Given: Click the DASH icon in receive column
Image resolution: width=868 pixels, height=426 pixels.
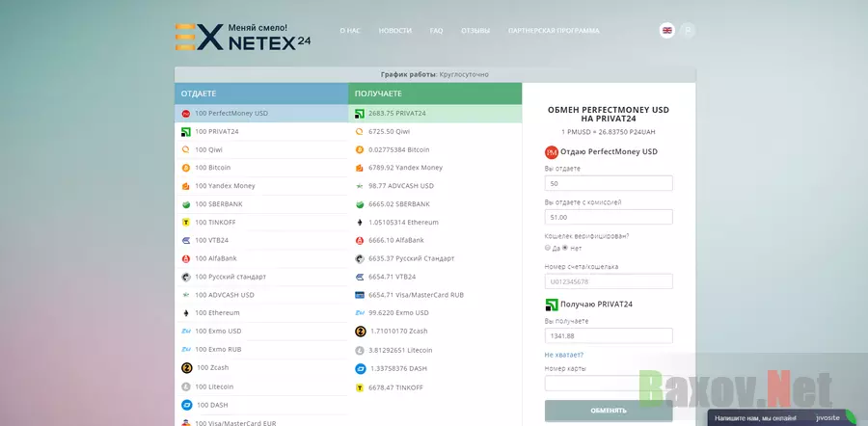Looking at the screenshot, I should (x=361, y=368).
